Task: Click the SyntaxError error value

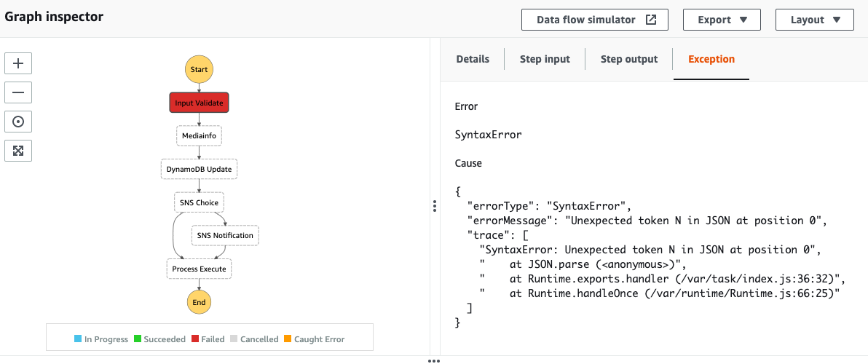Action: (488, 135)
